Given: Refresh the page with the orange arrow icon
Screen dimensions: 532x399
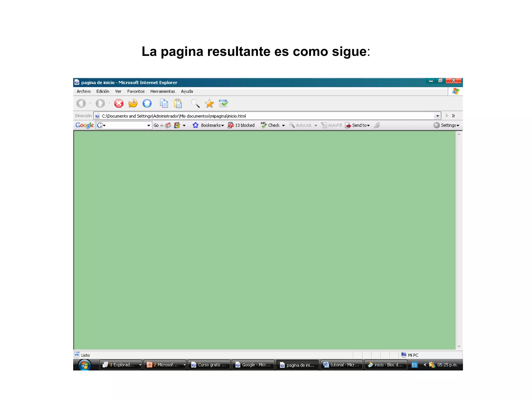Looking at the screenshot, I should point(133,103).
